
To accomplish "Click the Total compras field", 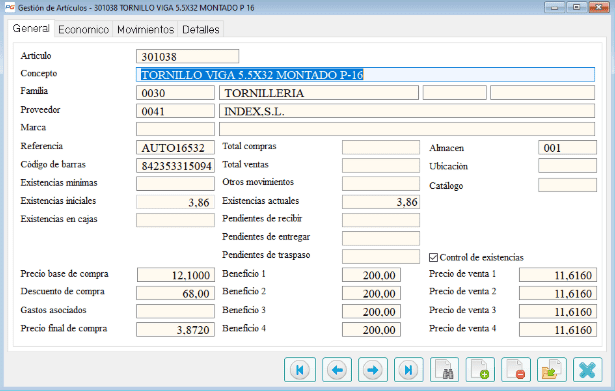I will click(x=381, y=147).
